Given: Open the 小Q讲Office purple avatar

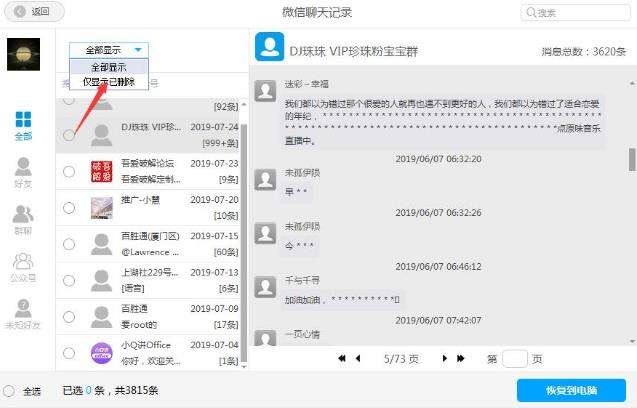Looking at the screenshot, I should pos(102,353).
